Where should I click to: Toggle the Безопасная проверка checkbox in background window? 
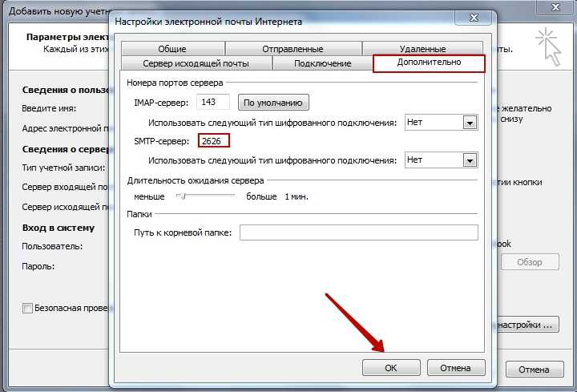[x=27, y=308]
